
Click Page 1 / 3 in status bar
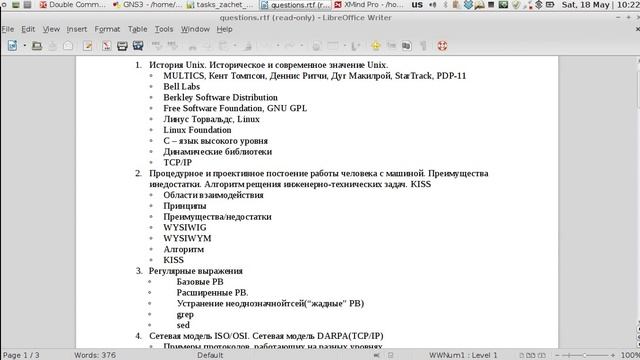tap(21, 355)
